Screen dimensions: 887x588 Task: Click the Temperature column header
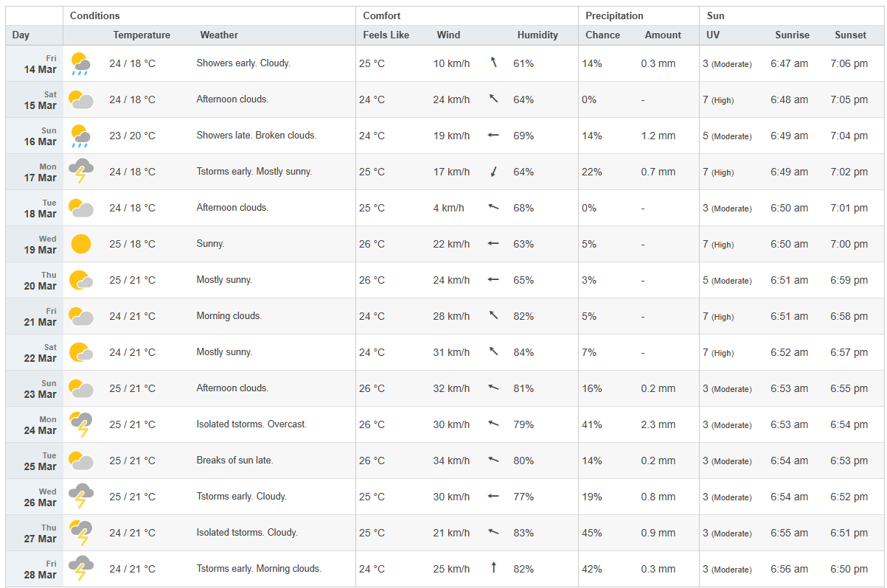click(142, 35)
